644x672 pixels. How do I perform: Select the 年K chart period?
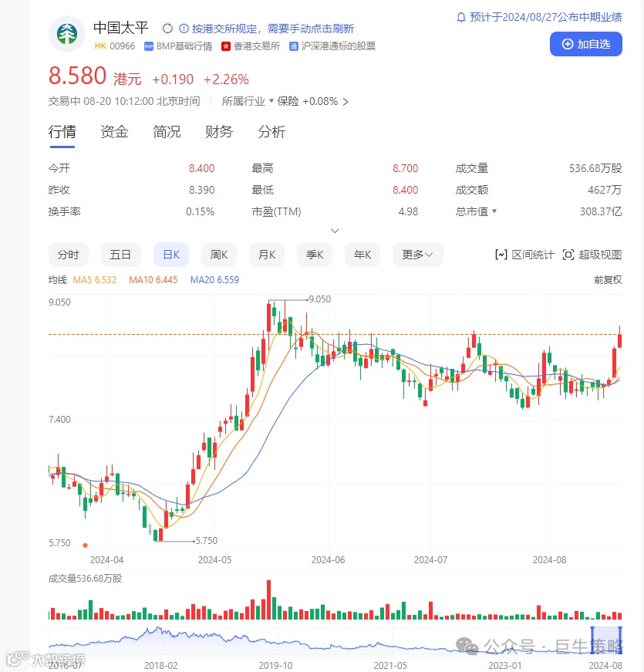pyautogui.click(x=362, y=255)
